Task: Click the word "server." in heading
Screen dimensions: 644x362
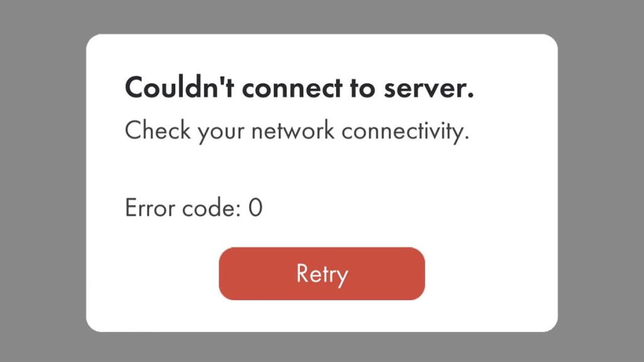Action: tap(429, 88)
